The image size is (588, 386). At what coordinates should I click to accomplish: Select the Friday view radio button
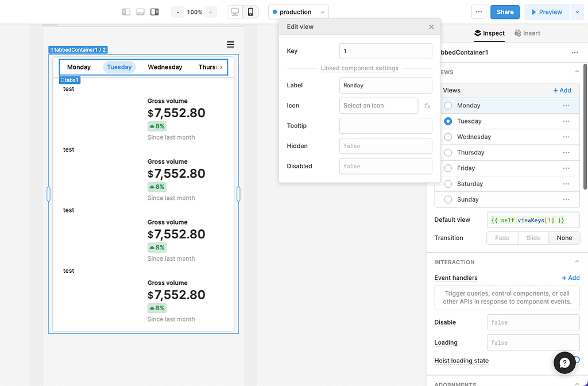448,168
